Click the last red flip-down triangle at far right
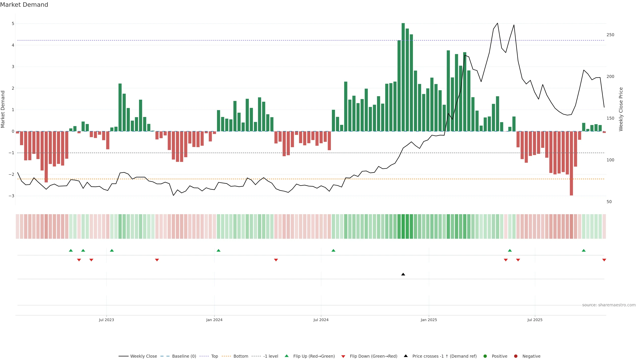Screen dimensions: 644x362 tap(604, 260)
